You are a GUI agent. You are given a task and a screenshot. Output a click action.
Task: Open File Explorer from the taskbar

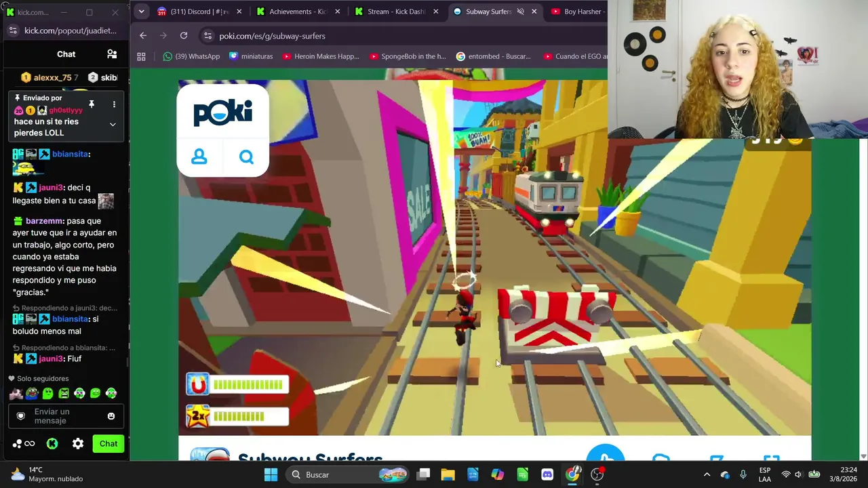tap(448, 474)
